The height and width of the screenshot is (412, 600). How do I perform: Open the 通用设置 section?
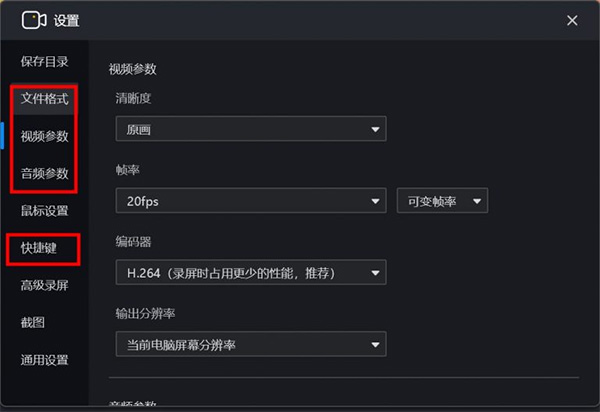tap(44, 360)
